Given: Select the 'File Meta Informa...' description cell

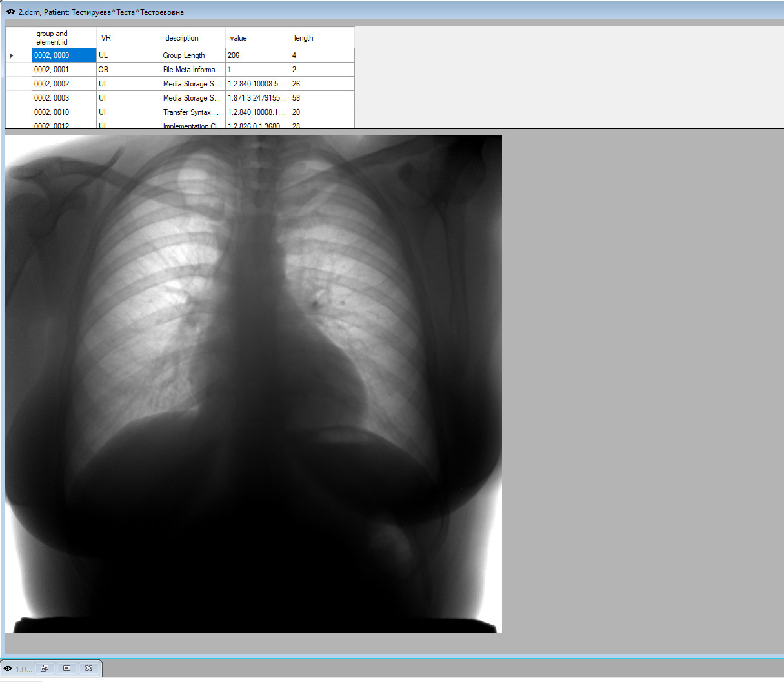Looking at the screenshot, I should click(193, 70).
